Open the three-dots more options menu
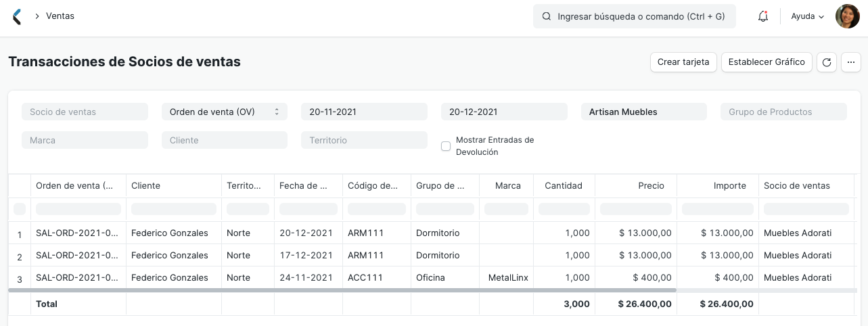Screen dimensions: 868x326 click(x=850, y=62)
